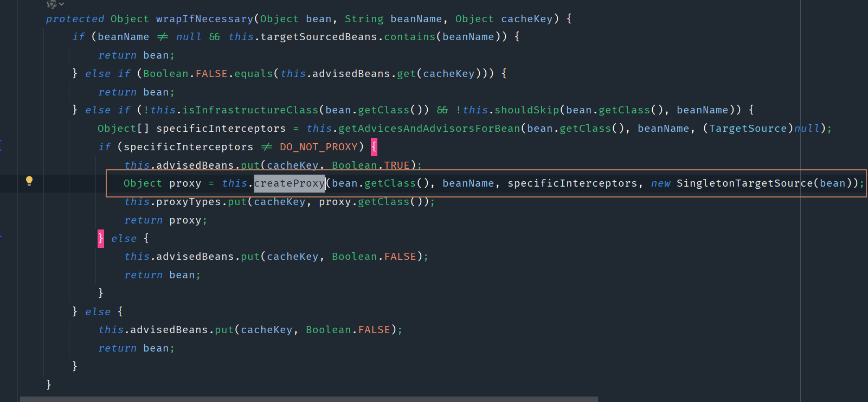Click the highlighted createProxy method call
Viewport: 868px width, 402px height.
tap(290, 183)
